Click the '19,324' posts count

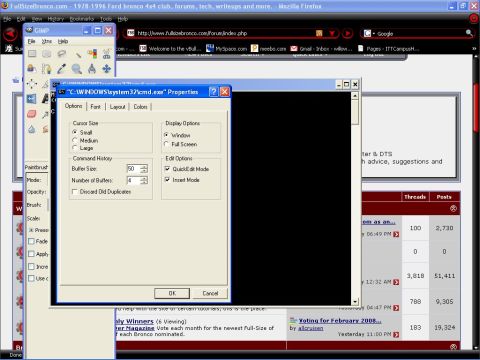[x=445, y=328]
